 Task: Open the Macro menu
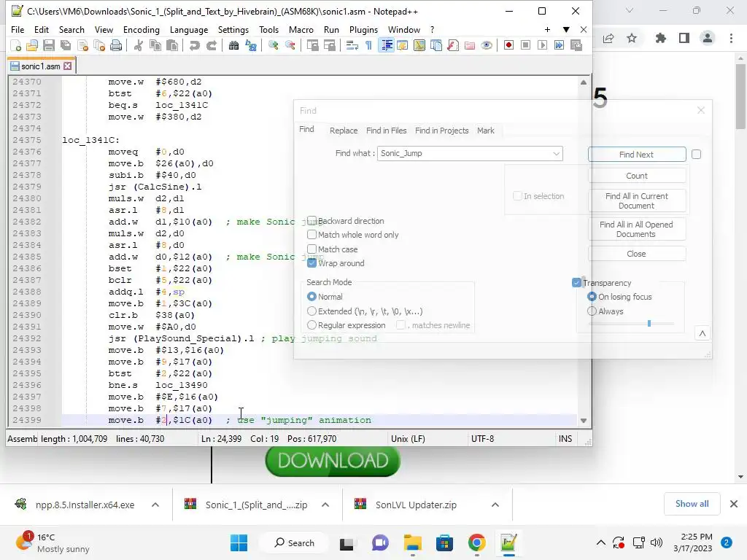pyautogui.click(x=301, y=29)
